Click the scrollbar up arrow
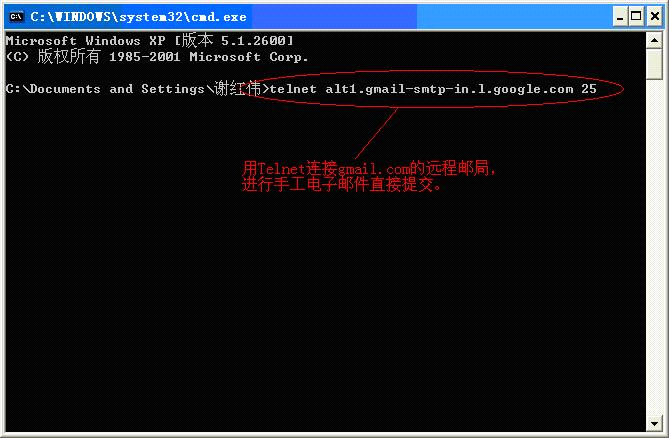 click(x=654, y=41)
